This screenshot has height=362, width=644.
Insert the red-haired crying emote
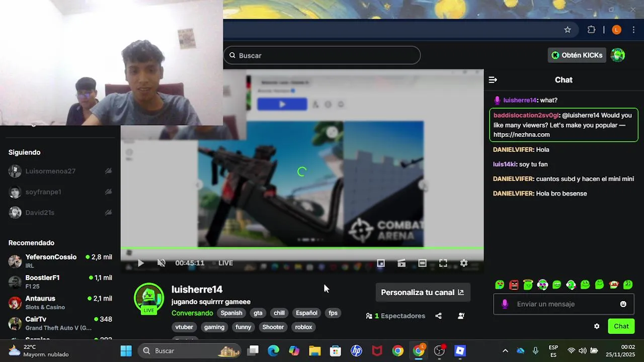coord(614,285)
